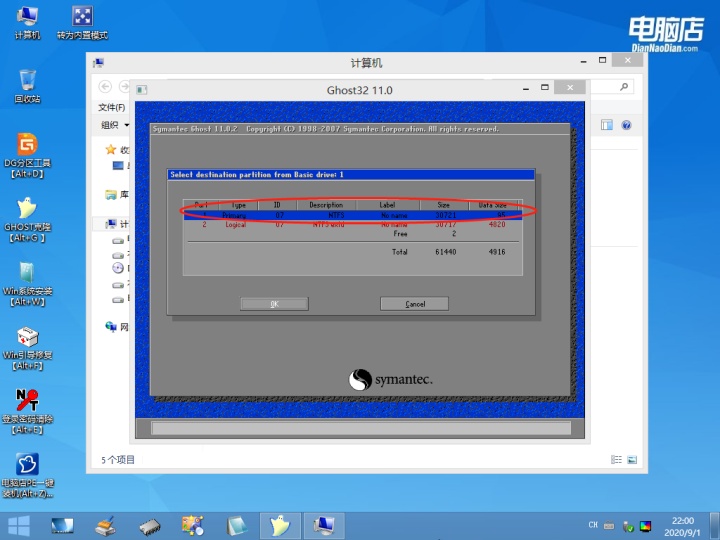Switch to Ghost taskbar button

(x=280, y=526)
